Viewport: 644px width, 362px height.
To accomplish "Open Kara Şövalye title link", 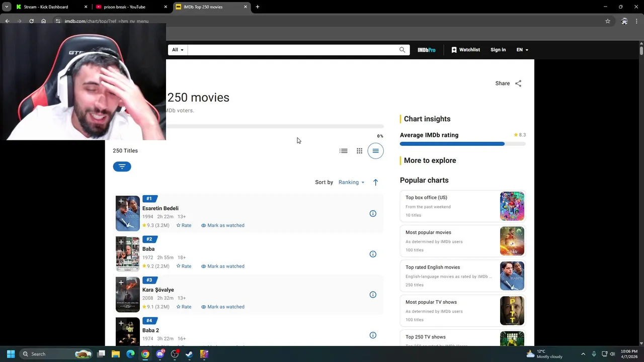I will click(x=158, y=290).
